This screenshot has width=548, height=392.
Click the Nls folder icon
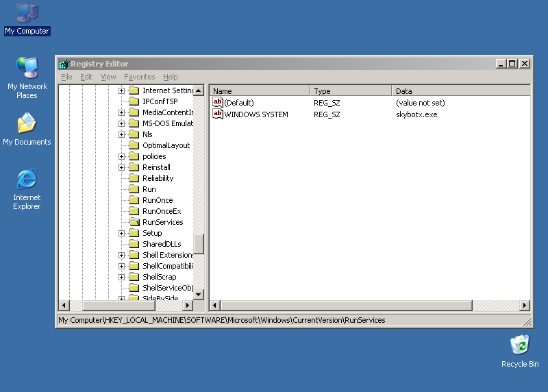pyautogui.click(x=134, y=134)
